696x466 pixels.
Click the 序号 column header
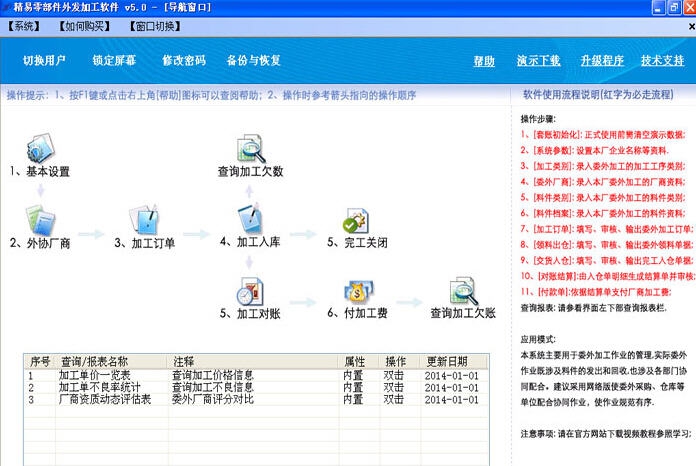[x=40, y=361]
